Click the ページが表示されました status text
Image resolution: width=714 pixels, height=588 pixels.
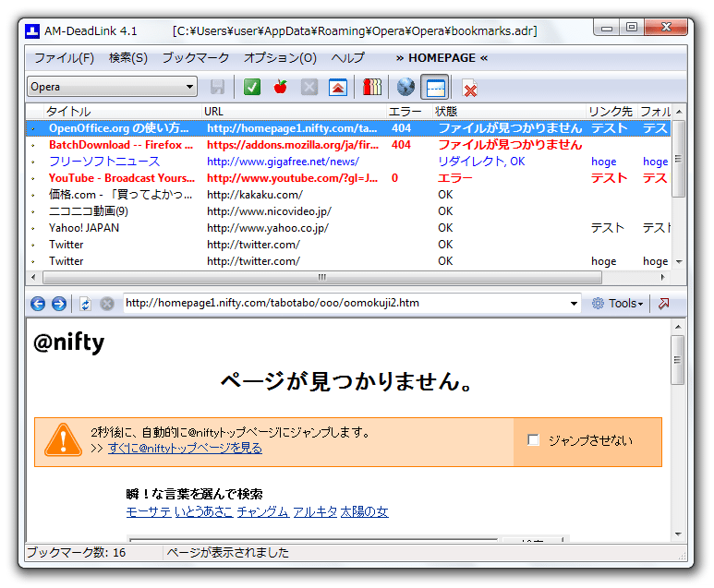pos(227,553)
